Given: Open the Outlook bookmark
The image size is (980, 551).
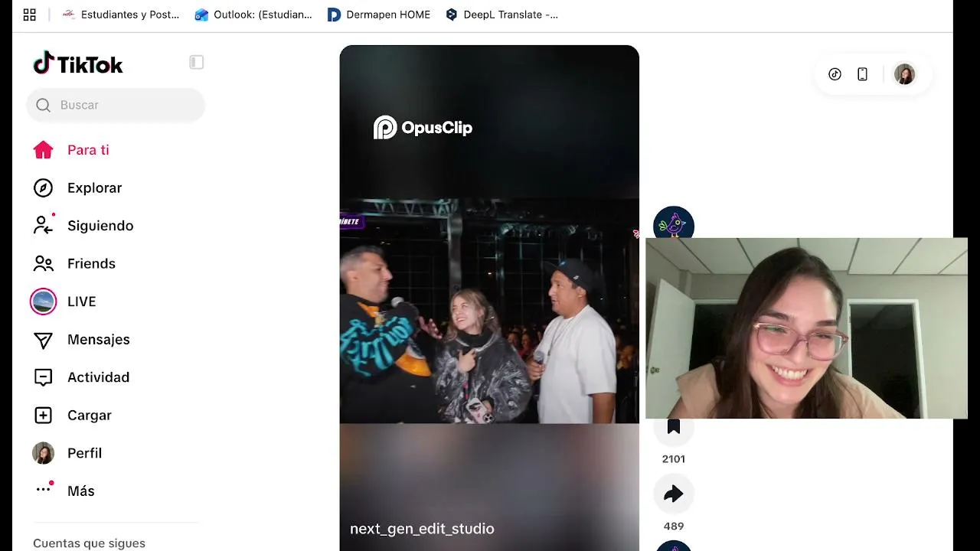Looking at the screenshot, I should (253, 15).
